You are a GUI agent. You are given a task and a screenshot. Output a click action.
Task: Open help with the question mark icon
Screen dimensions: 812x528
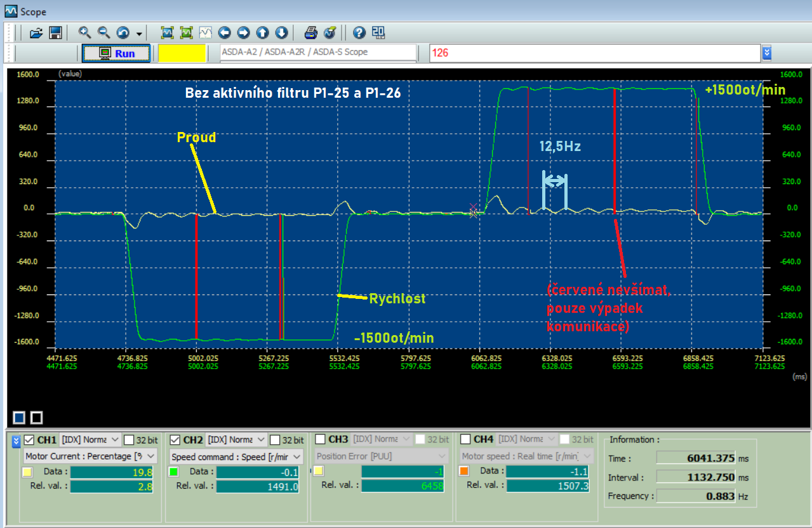tap(359, 32)
